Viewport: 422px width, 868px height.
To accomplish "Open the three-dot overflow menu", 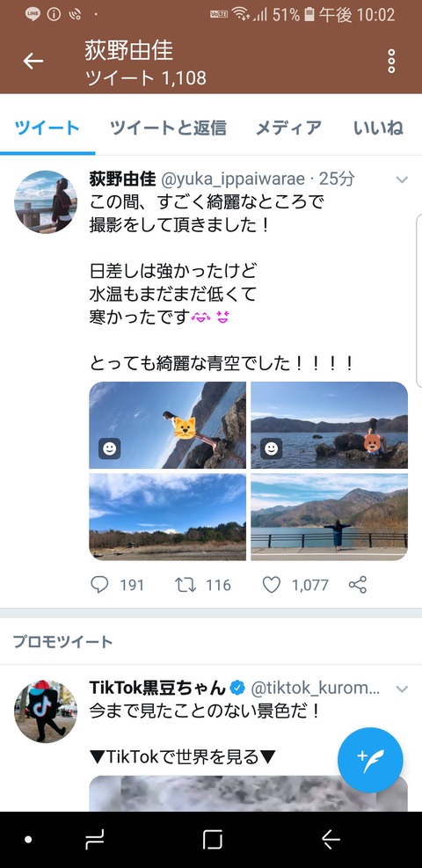I will 391,62.
